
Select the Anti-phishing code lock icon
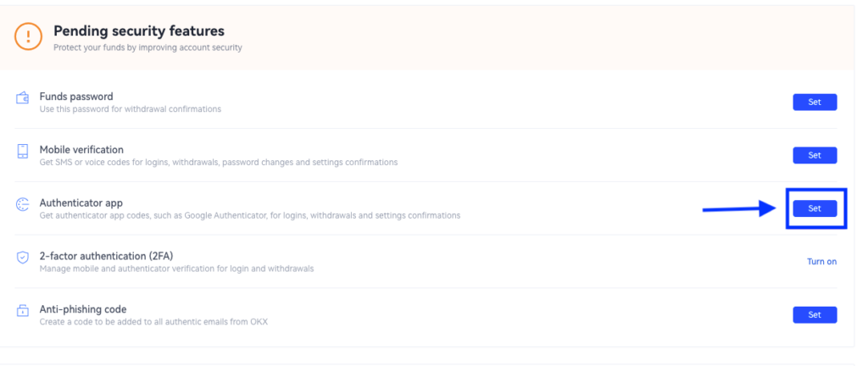point(22,310)
